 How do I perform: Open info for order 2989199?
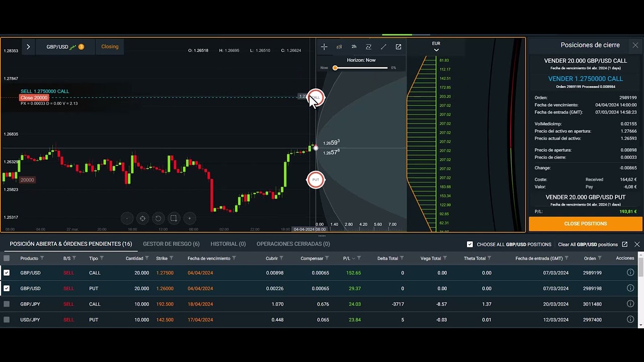click(630, 273)
